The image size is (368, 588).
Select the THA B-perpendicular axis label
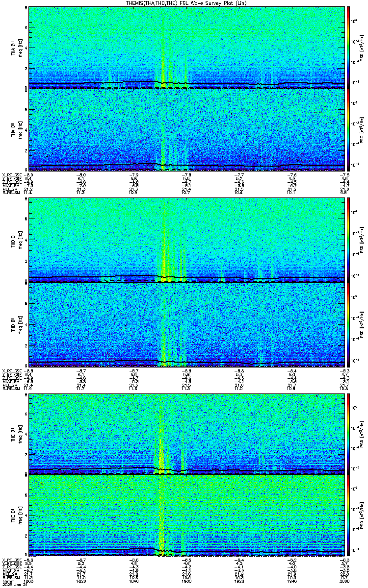click(13, 48)
